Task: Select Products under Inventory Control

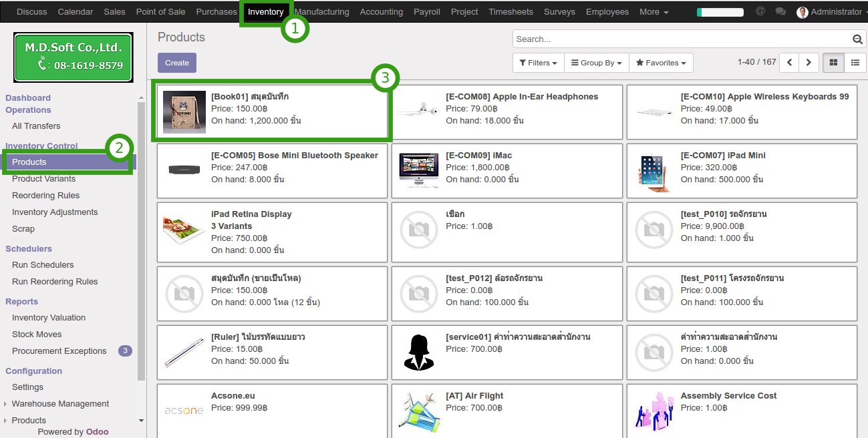Action: click(29, 162)
